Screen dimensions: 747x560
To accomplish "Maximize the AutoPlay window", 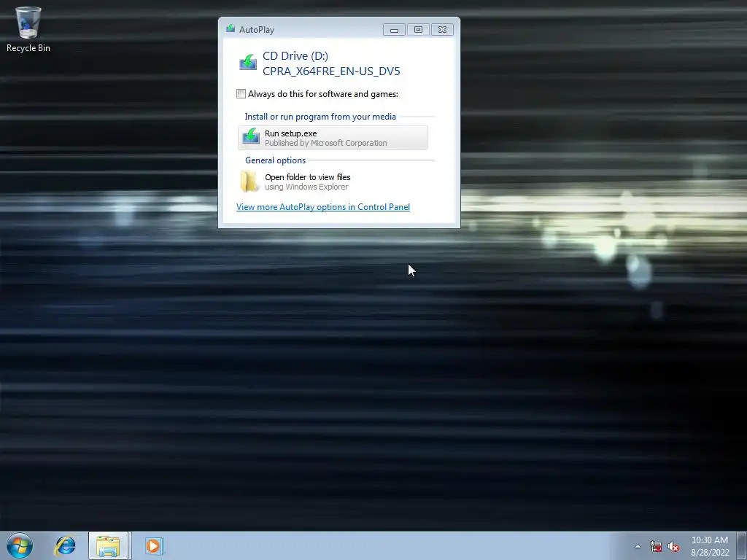I will 418,29.
